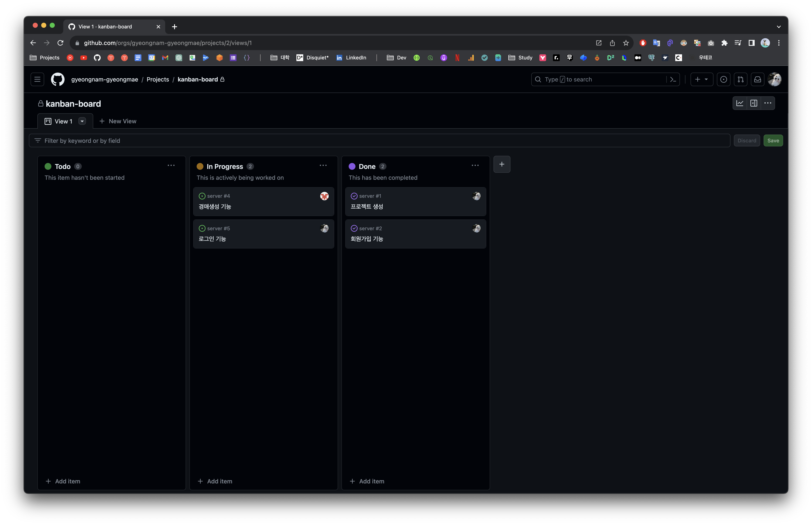
Task: Open the project Insights chart icon
Action: [739, 103]
